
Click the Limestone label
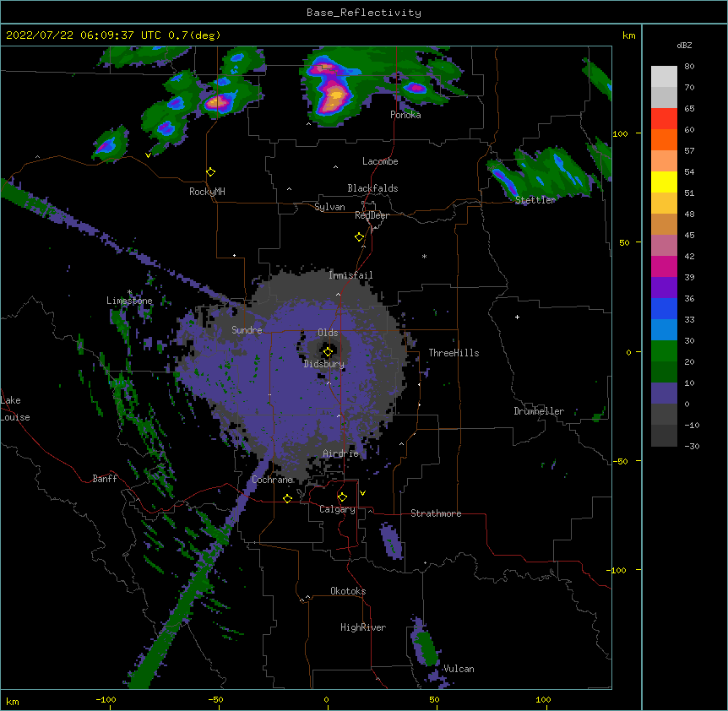coord(129,301)
